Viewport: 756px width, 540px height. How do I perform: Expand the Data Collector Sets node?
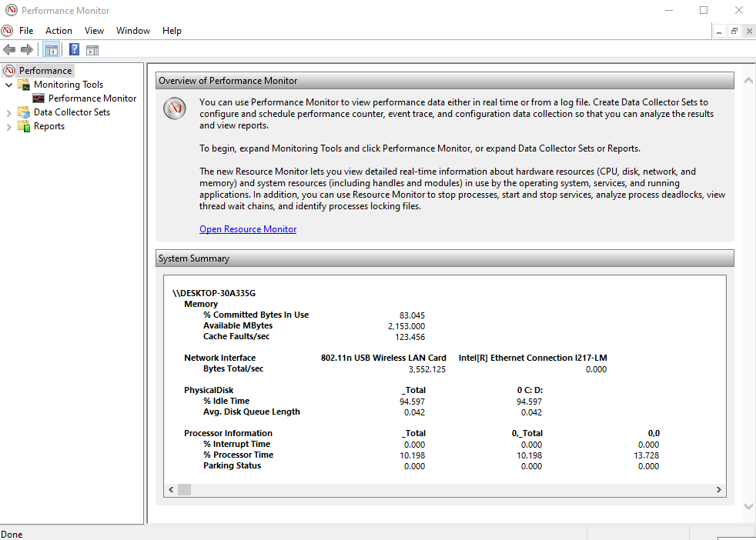click(x=8, y=112)
